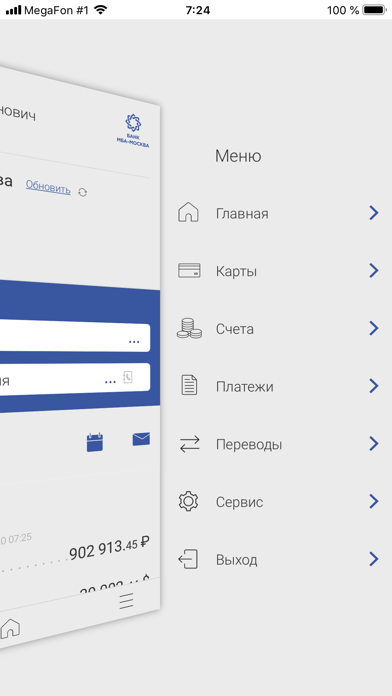Select the Счета menu item

click(x=278, y=328)
